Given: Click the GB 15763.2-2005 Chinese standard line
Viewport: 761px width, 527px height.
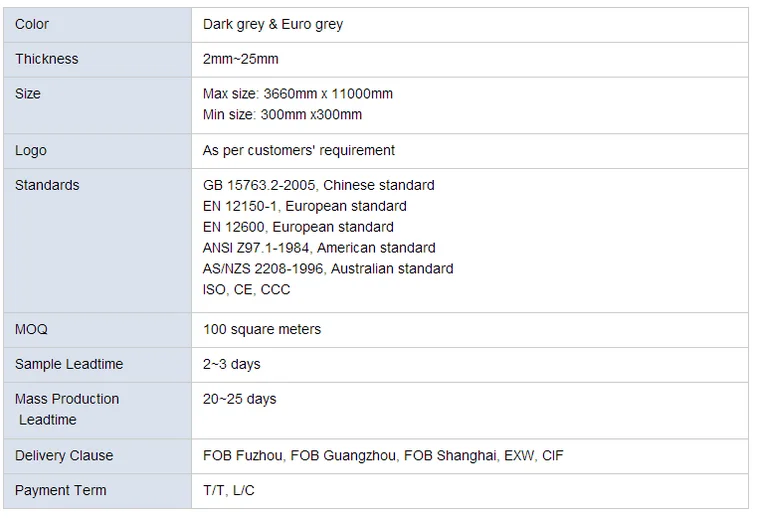Looking at the screenshot, I should tap(318, 186).
